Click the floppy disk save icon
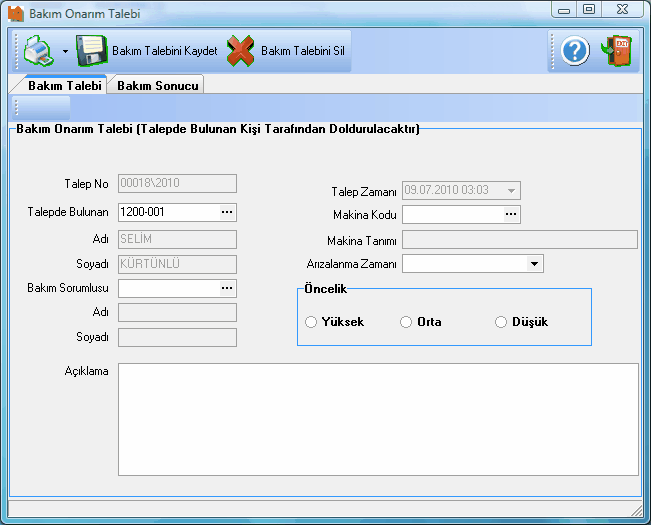Image resolution: width=651 pixels, height=525 pixels. point(92,51)
